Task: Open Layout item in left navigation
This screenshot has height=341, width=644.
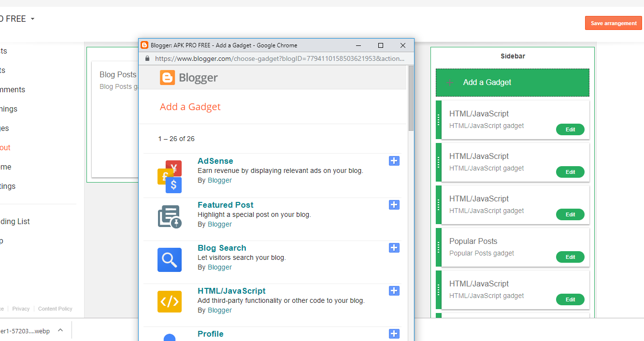Action: click(x=5, y=148)
